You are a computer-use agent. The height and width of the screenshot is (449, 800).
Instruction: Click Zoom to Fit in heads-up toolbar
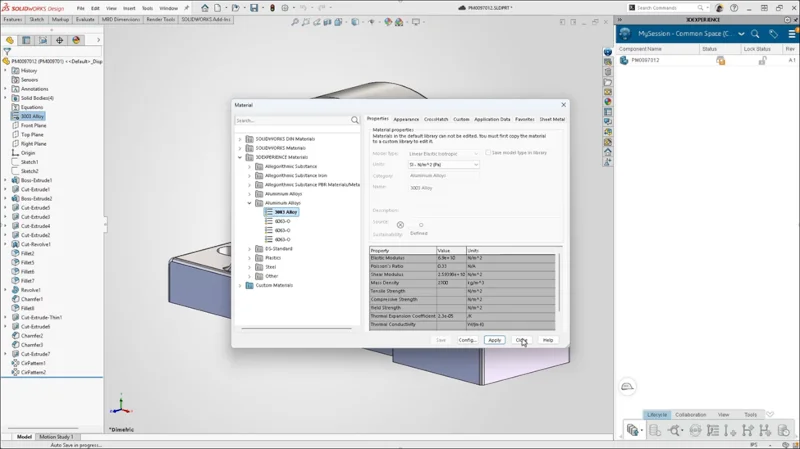point(295,22)
